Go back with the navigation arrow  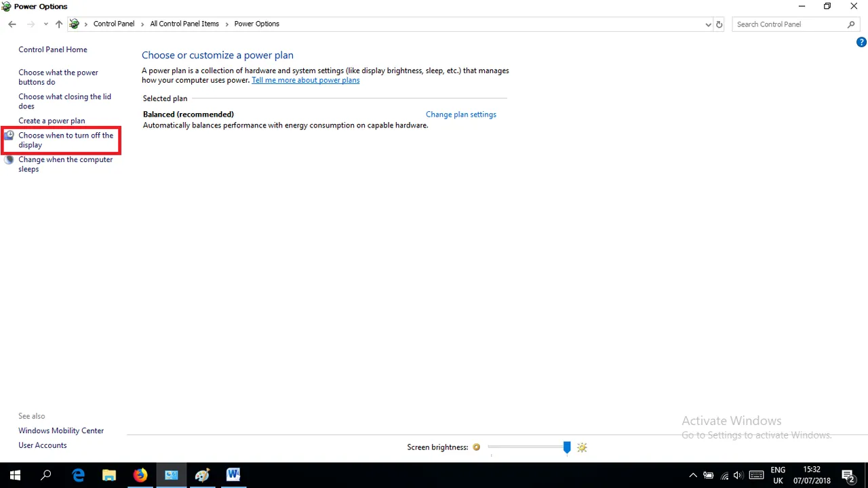pos(12,24)
